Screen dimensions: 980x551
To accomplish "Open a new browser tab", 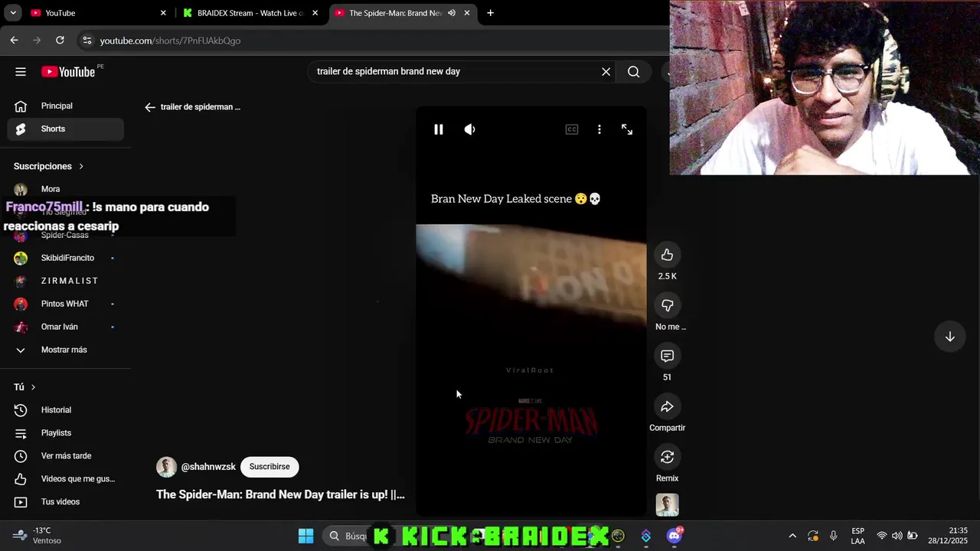I will click(x=490, y=13).
